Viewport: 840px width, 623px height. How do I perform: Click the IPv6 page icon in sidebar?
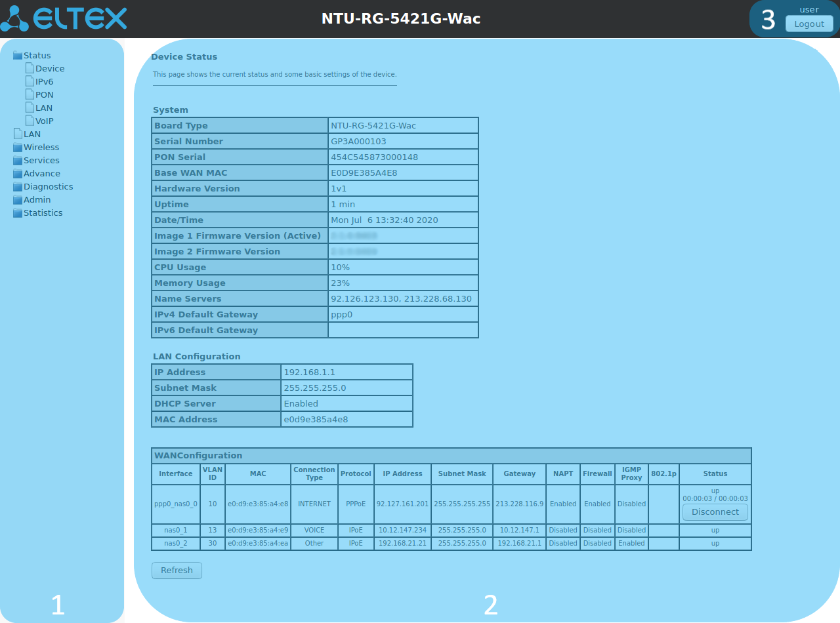pyautogui.click(x=30, y=81)
